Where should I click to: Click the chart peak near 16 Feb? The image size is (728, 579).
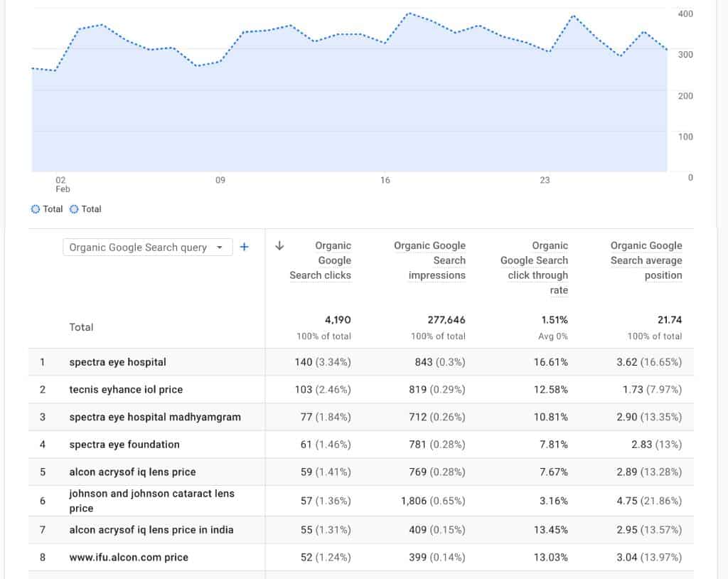(x=409, y=14)
